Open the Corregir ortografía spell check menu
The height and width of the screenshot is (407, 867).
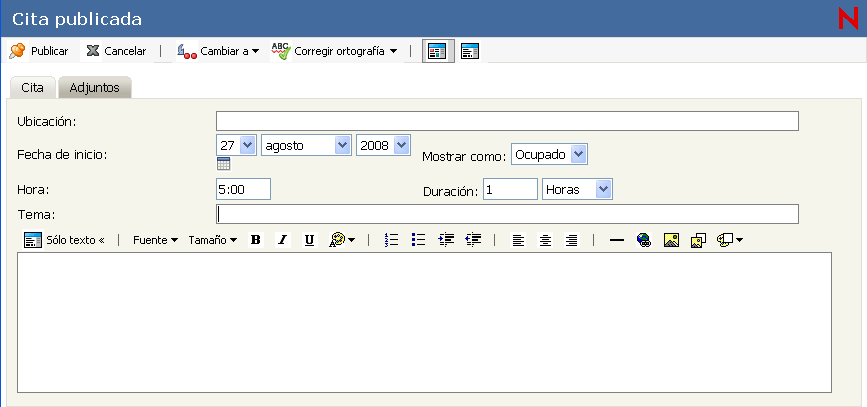click(x=335, y=51)
